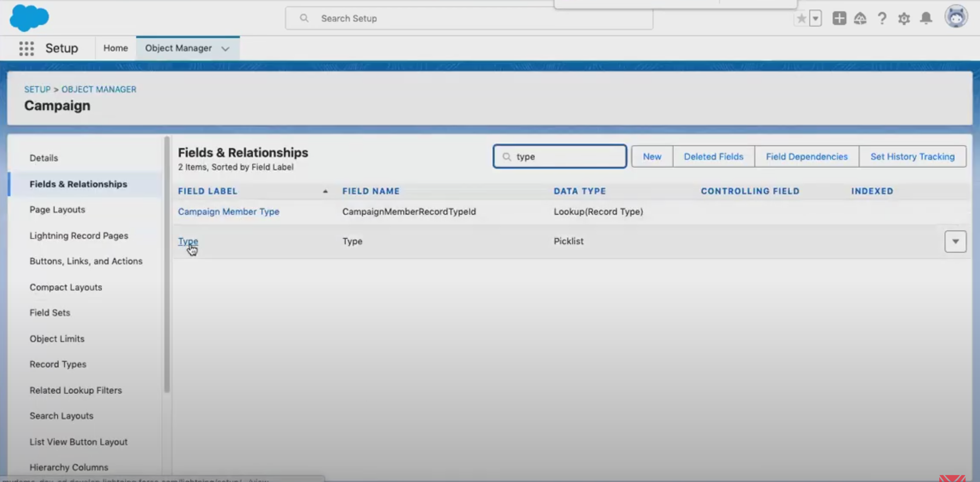This screenshot has width=980, height=482.
Task: Click the favorites star icon
Action: (x=801, y=18)
